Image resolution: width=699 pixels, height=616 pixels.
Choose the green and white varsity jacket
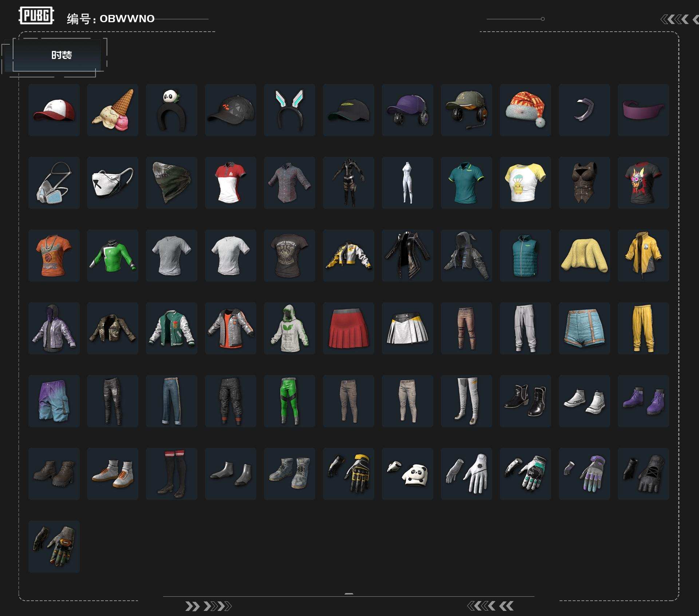171,328
